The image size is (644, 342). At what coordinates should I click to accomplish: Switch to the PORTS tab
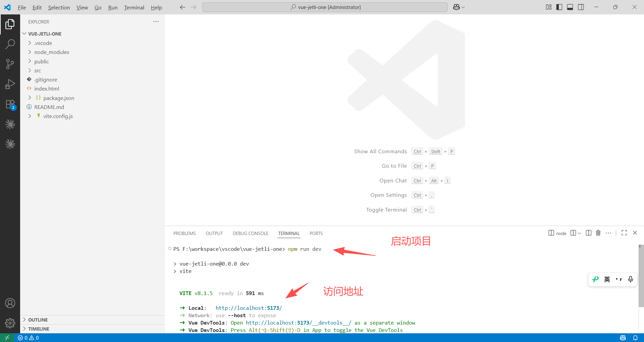point(316,233)
